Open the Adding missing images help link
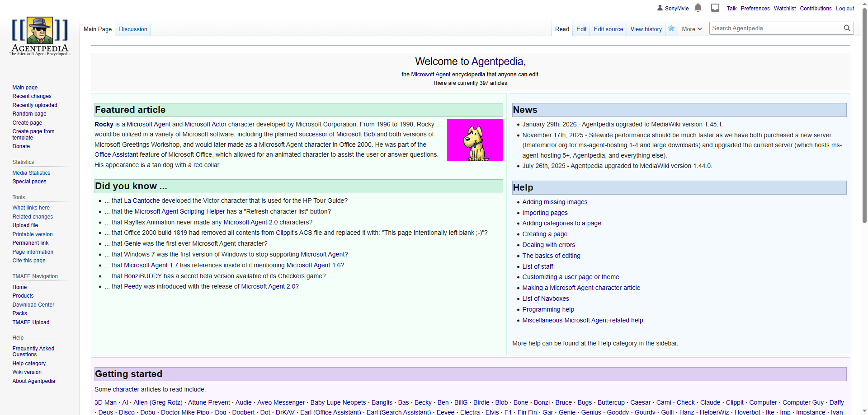The width and height of the screenshot is (868, 415). pyautogui.click(x=555, y=202)
